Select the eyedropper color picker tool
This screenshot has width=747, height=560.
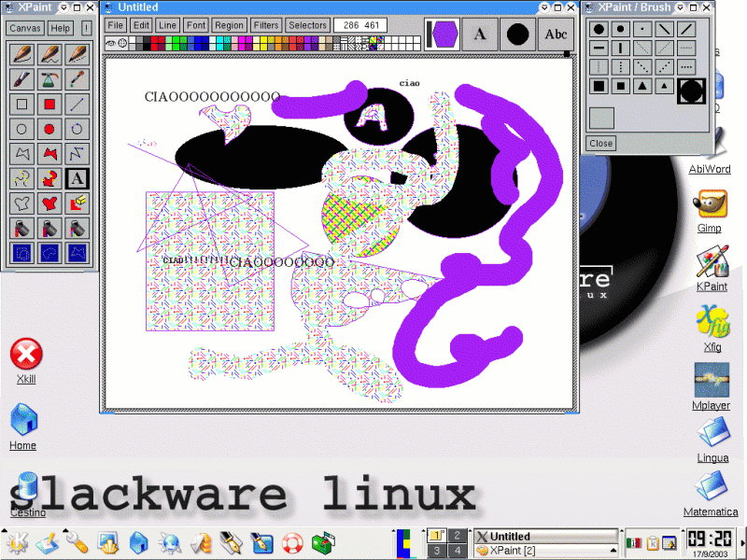tap(78, 79)
